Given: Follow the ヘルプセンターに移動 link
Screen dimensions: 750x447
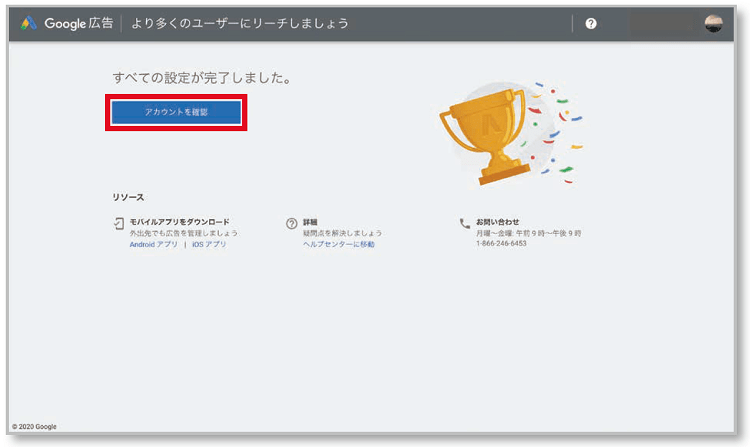Looking at the screenshot, I should tap(339, 244).
